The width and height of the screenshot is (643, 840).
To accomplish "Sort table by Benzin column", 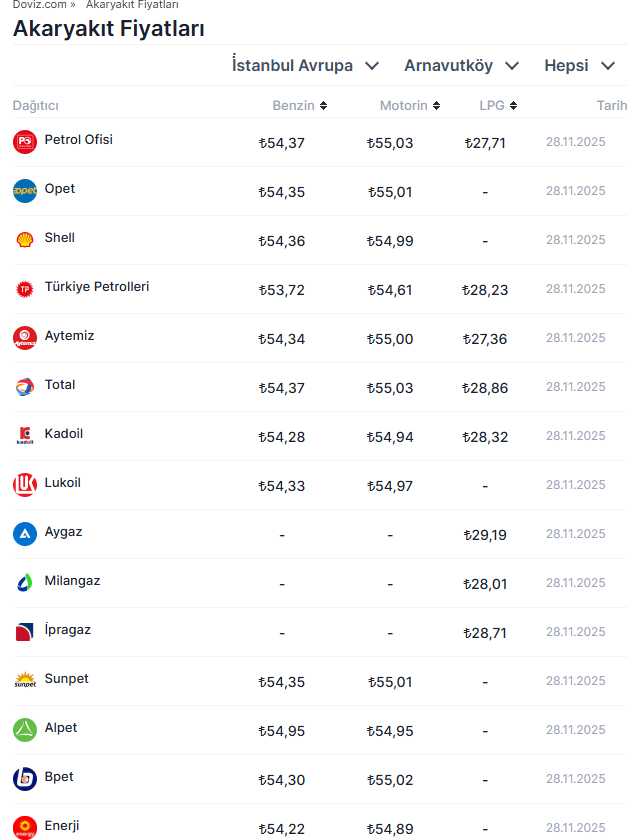I will coord(299,106).
